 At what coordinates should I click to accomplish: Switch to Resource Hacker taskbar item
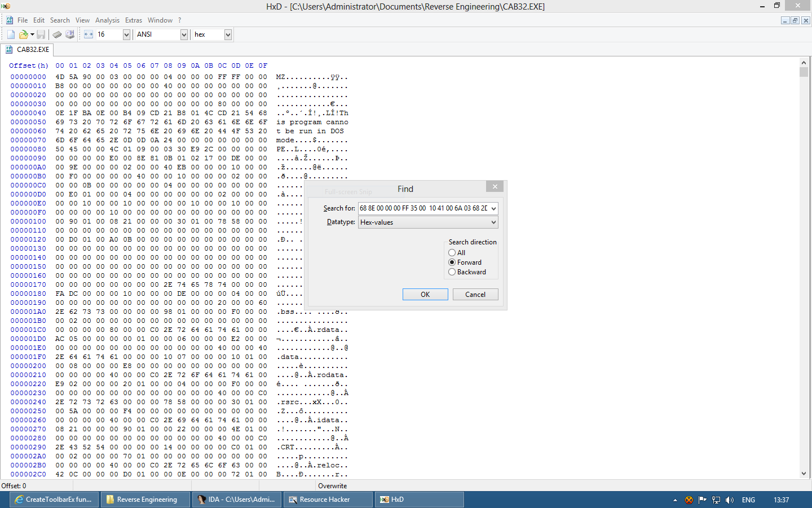328,500
